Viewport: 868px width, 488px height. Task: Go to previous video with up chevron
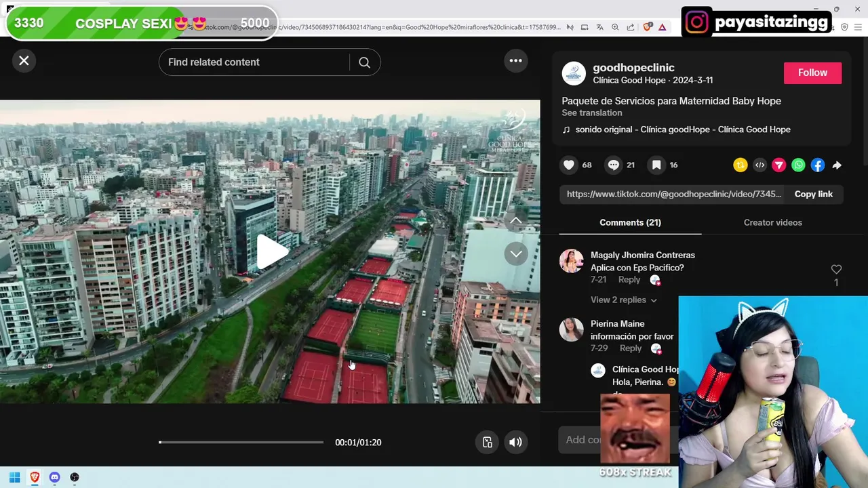pos(516,220)
